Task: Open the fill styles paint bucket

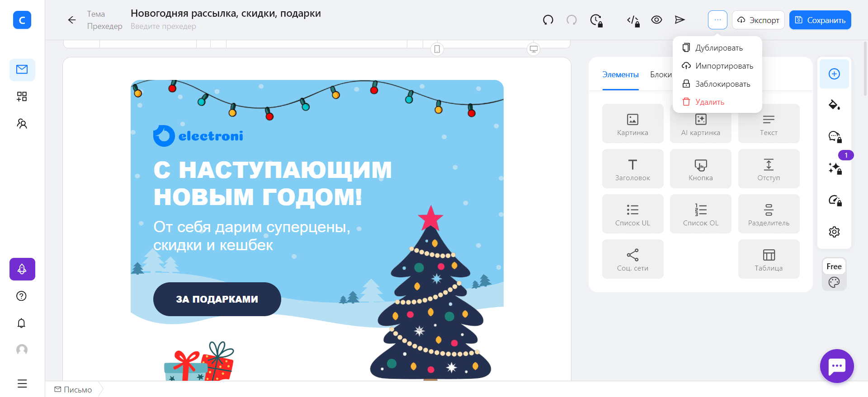Action: click(834, 105)
